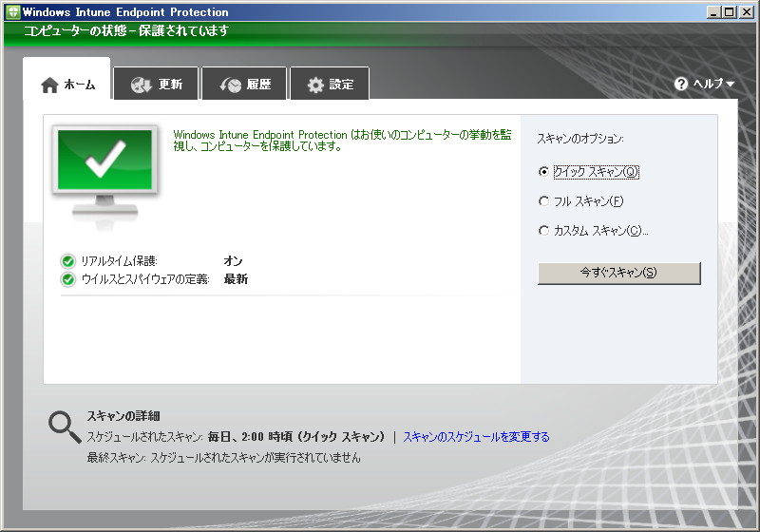Open the 履歴 tab
Image resolution: width=760 pixels, height=532 pixels.
point(244,85)
